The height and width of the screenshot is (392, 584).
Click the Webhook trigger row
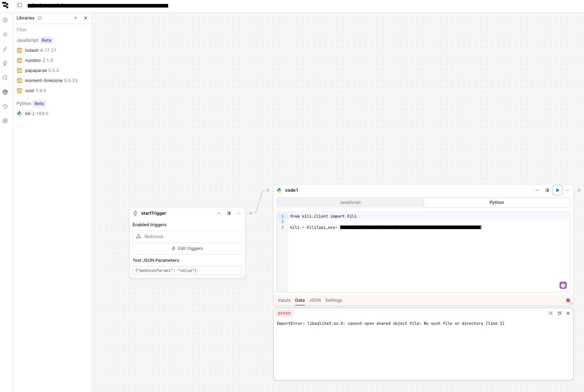tap(187, 237)
